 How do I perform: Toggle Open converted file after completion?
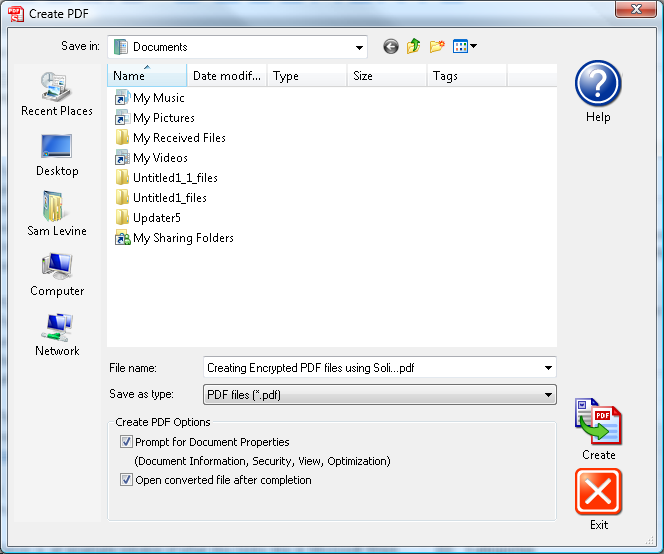click(126, 480)
